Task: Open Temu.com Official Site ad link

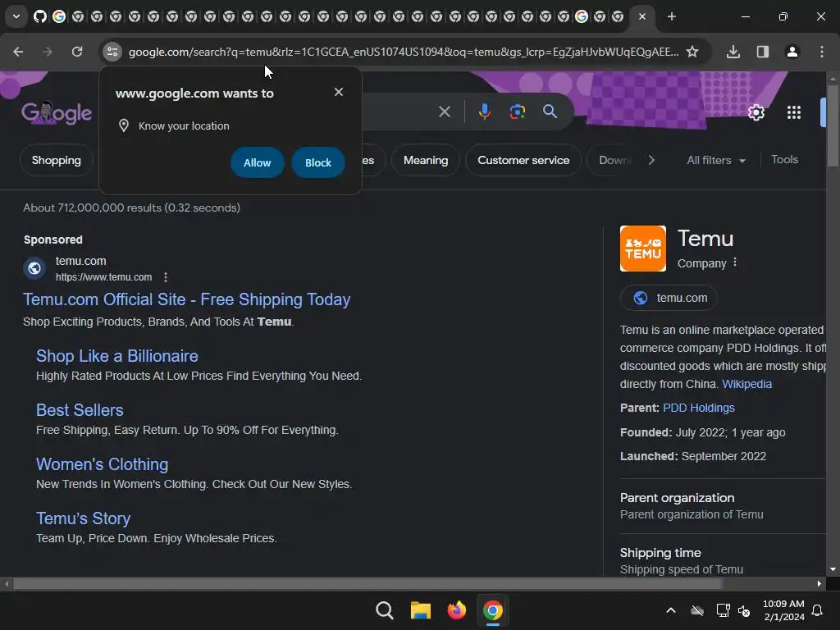Action: 186,299
